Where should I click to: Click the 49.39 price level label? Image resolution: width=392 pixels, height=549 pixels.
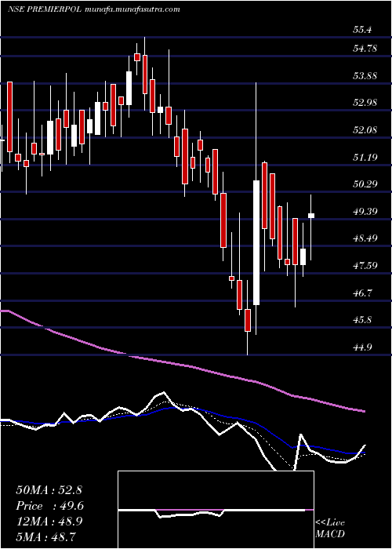365,212
